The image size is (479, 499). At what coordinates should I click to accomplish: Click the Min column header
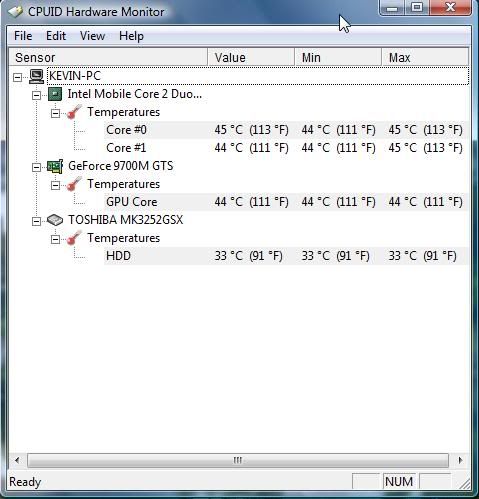(338, 57)
